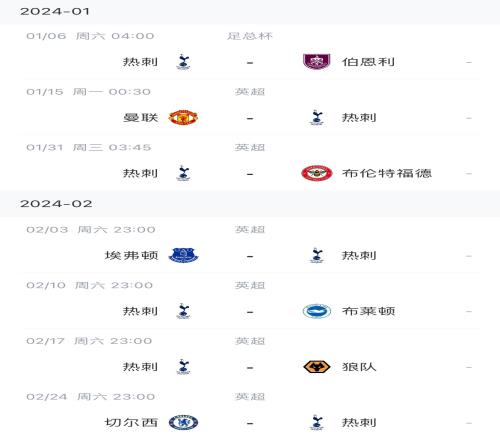Click the 2024-02 month header
500x440 pixels.
(56, 204)
